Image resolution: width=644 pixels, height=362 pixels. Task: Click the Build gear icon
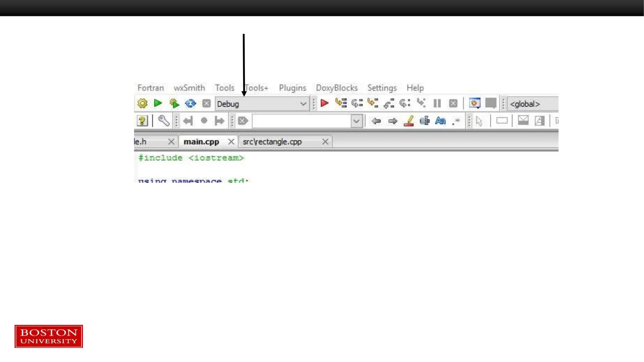coord(142,103)
